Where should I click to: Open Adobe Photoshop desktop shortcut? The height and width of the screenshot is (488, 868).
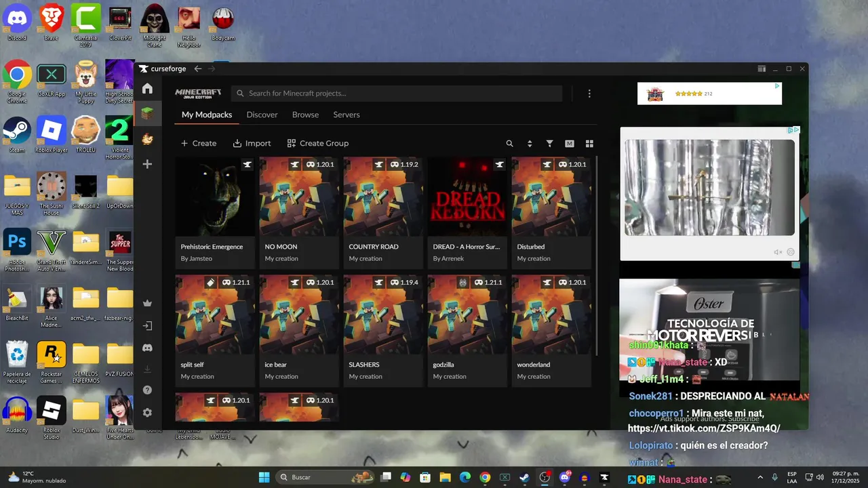pyautogui.click(x=17, y=251)
